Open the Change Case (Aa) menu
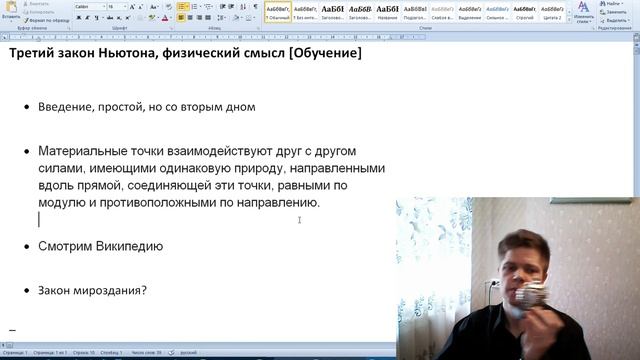The width and height of the screenshot is (640, 360). point(153,7)
